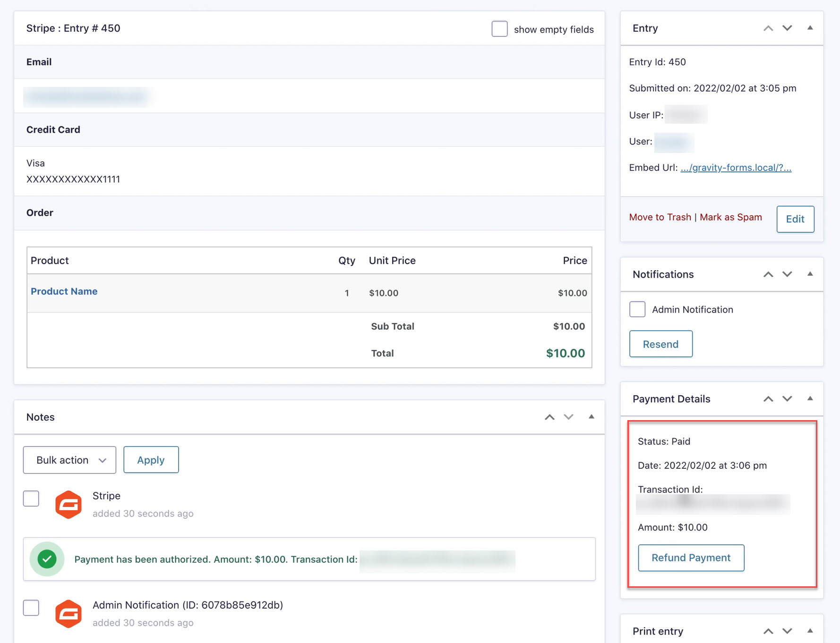Screen dimensions: 840x643
Task: Open the Product Name link in Order
Action: 64,291
